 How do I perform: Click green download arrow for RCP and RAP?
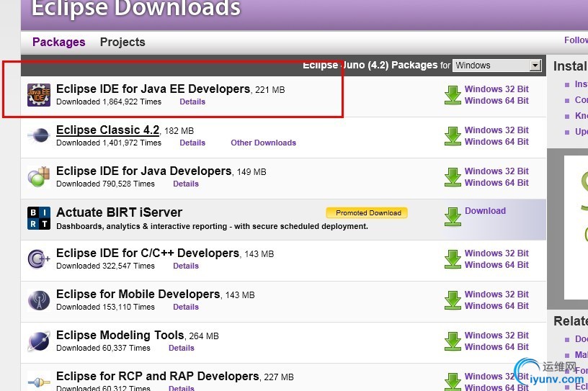453,382
